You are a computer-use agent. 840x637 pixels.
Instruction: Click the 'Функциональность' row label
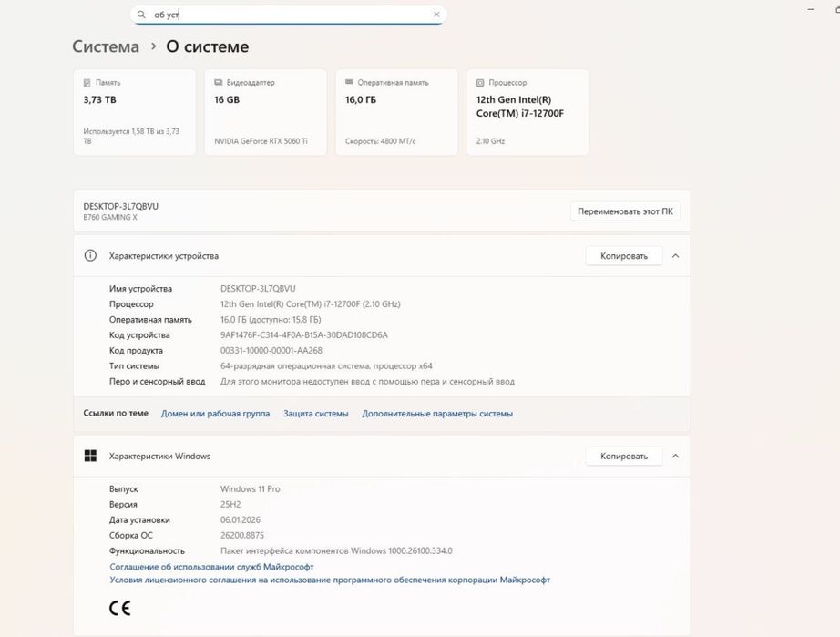(x=147, y=551)
